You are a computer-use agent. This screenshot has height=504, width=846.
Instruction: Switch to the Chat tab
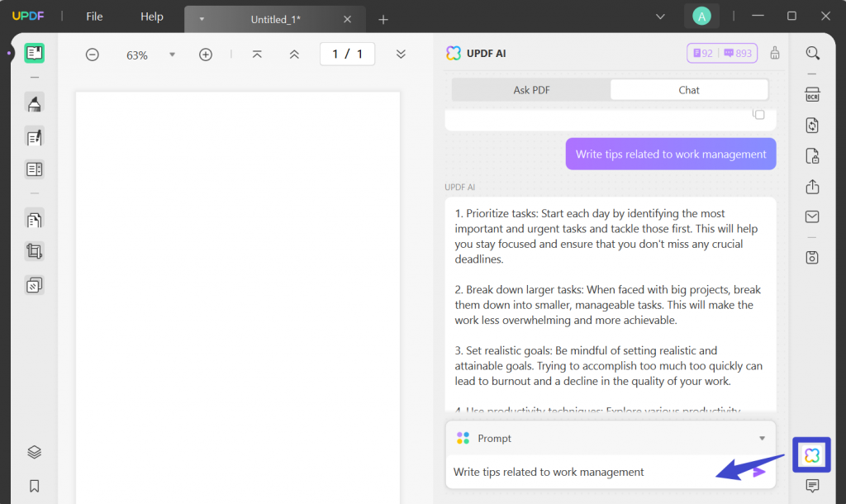click(x=689, y=89)
